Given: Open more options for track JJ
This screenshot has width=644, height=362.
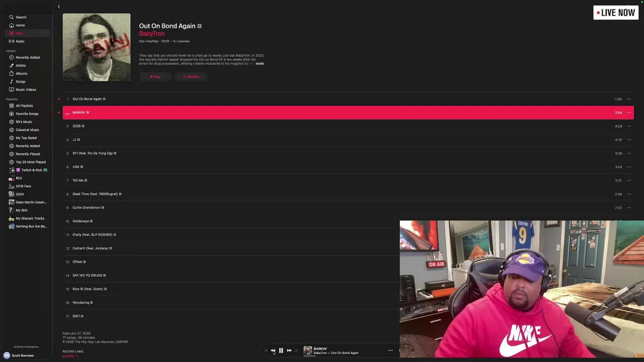Looking at the screenshot, I should click(x=629, y=140).
